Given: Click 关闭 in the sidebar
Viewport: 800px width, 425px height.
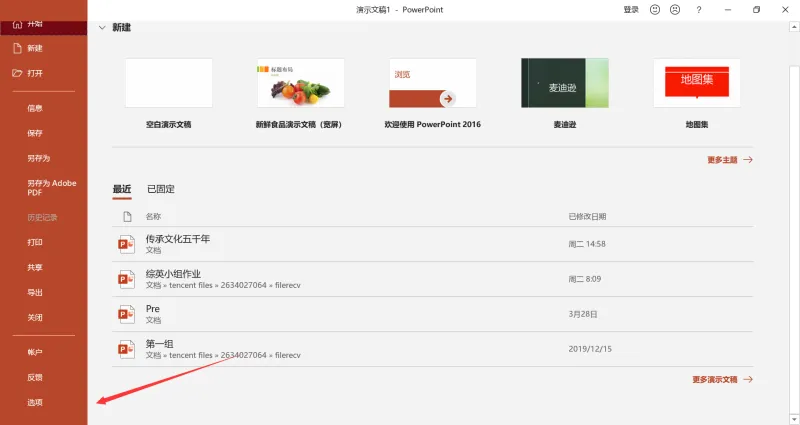Looking at the screenshot, I should [35, 317].
